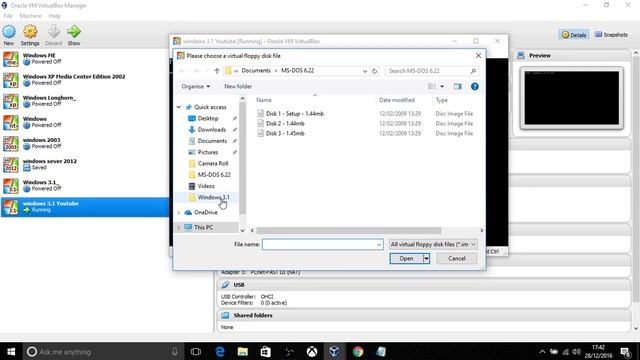640x360 pixels.
Task: Click the Open button split arrow
Action: [427, 258]
